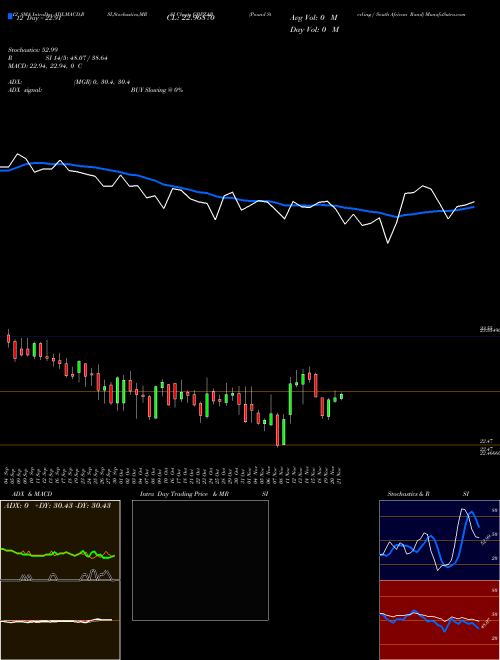Click the first red candlestick at chart start
500x660 pixels.
(8, 338)
